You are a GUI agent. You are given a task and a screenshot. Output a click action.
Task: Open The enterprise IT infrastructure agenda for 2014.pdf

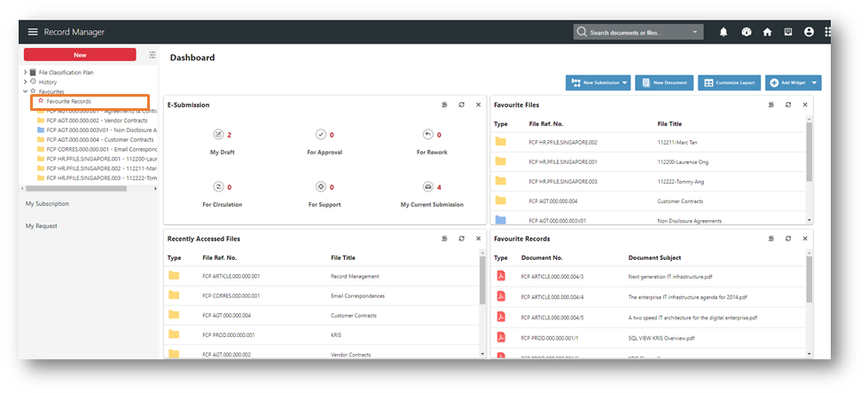687,296
